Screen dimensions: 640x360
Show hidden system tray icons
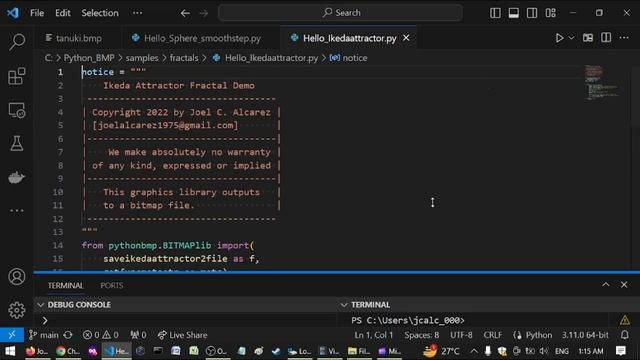(x=473, y=351)
